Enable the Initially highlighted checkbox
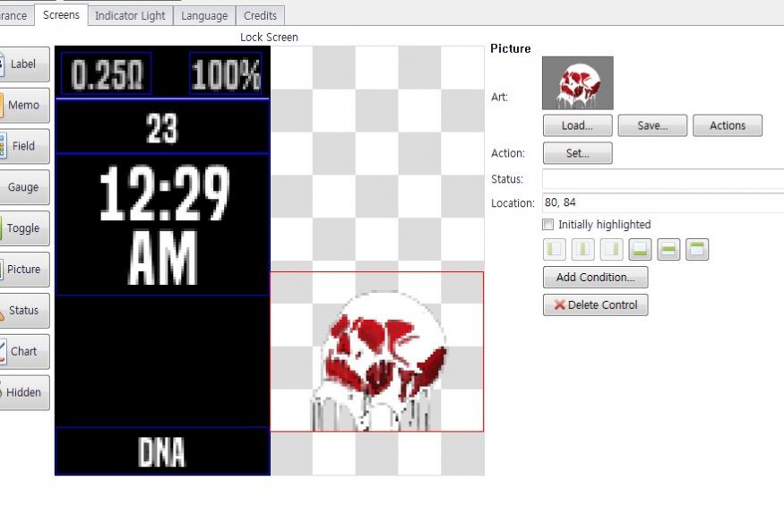Image resolution: width=784 pixels, height=532 pixels. pos(548,225)
